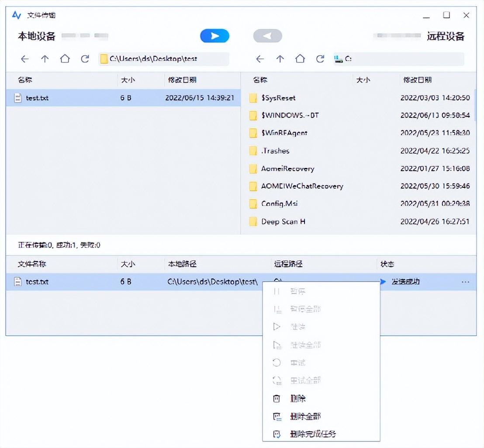
Task: Refresh the remote C: drive listing
Action: point(320,59)
